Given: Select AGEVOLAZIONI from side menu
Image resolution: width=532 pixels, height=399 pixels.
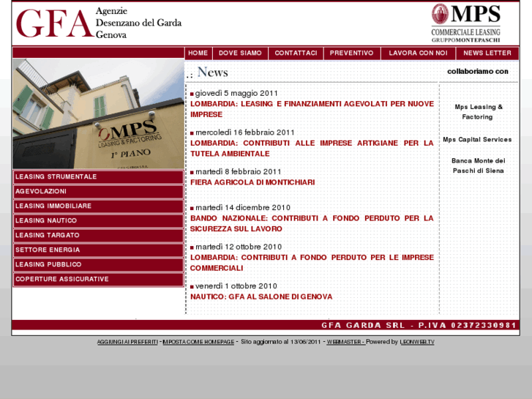Looking at the screenshot, I should [x=98, y=192].
